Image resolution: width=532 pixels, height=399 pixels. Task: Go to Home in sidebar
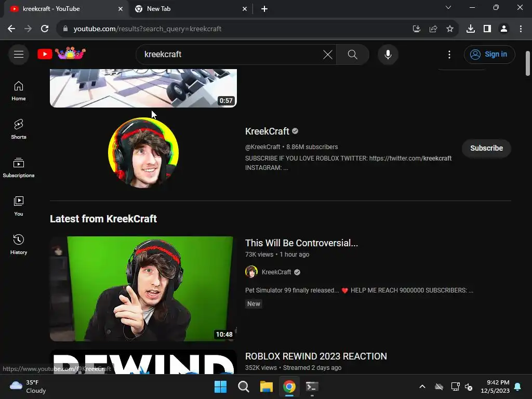point(19,91)
